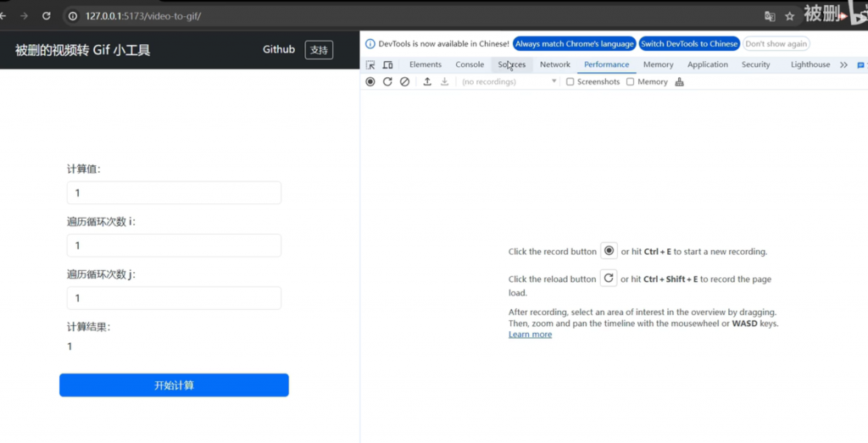Click the 计算值 input field
The image size is (868, 443).
[x=174, y=193]
